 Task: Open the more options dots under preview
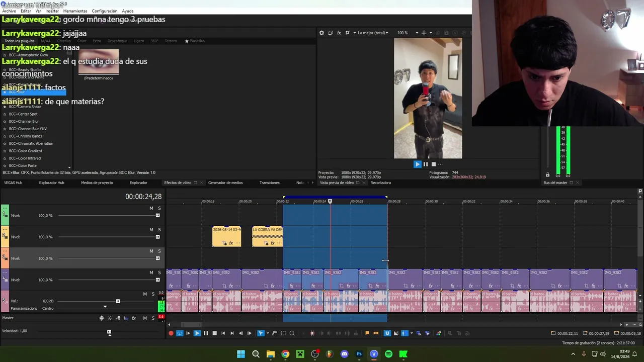pos(440,164)
